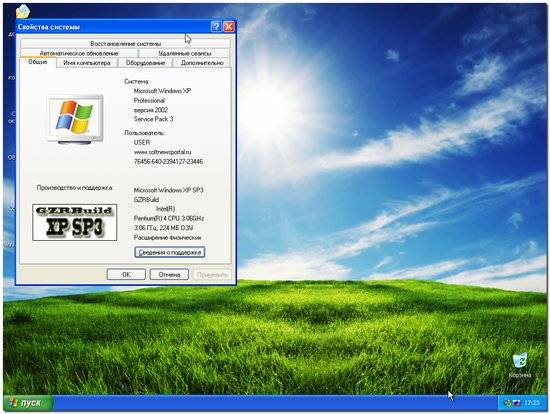This screenshot has width=550, height=414.
Task: Click the text Pentium(R) 4 CPU 3.06GHz
Action: coord(169,218)
